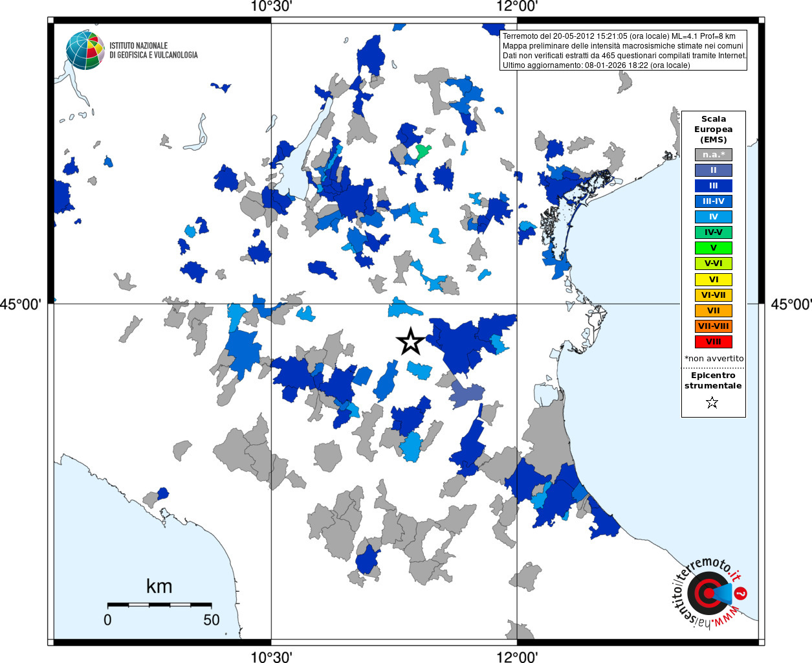Click the 12°00' longitude label at top

click(x=517, y=7)
